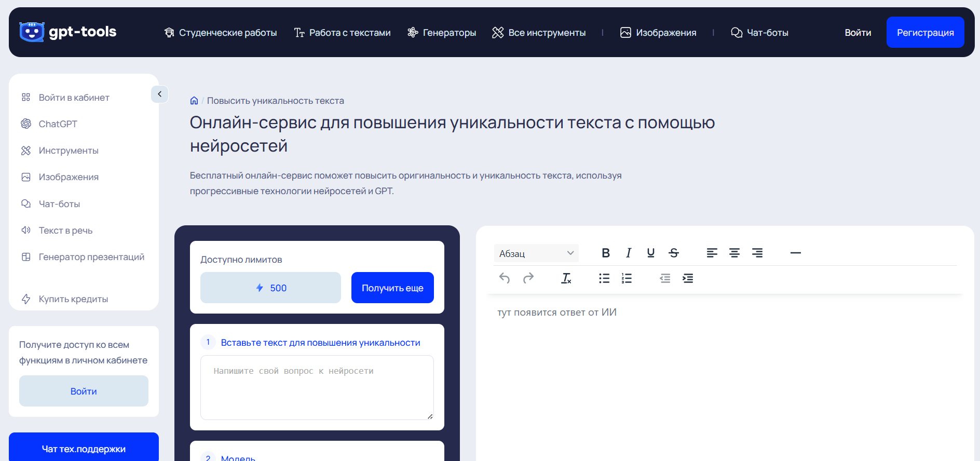Click the Получить еще button

(x=392, y=288)
